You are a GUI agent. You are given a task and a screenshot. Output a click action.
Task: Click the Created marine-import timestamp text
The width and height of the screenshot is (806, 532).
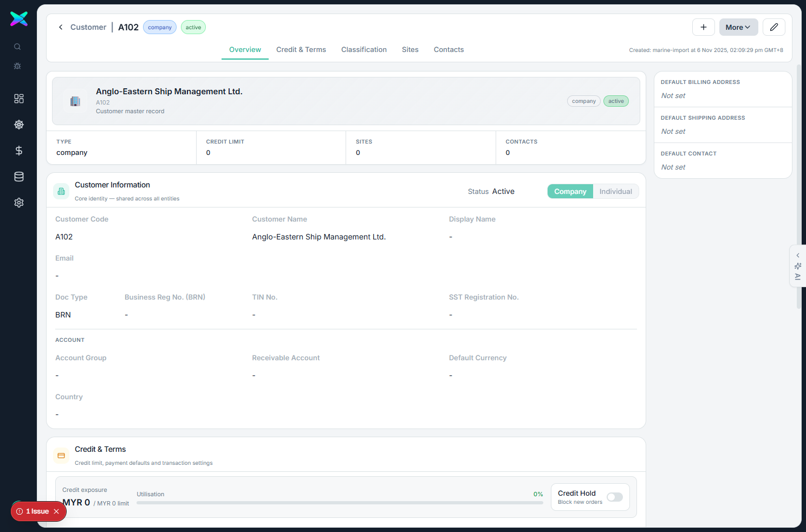[706, 50]
